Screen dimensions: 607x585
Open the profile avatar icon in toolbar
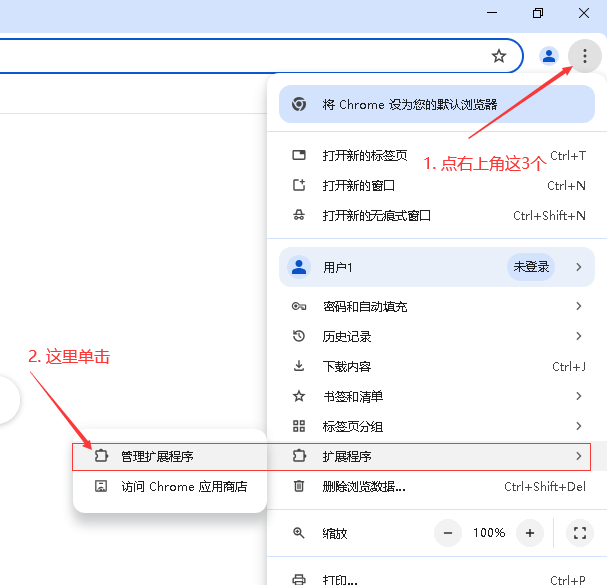[548, 56]
